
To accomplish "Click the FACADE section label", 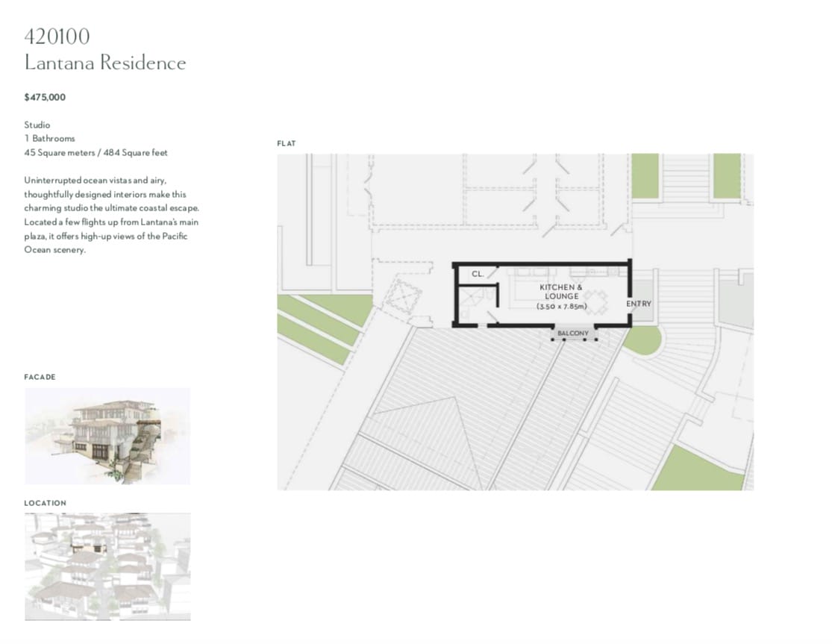I will coord(40,377).
